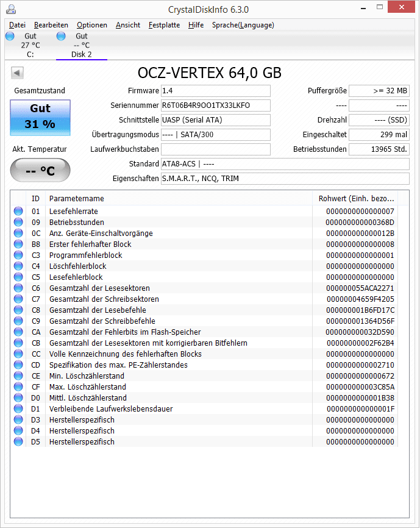
Task: Click status orb for Max. Löschzählerstand row
Action: [18, 387]
